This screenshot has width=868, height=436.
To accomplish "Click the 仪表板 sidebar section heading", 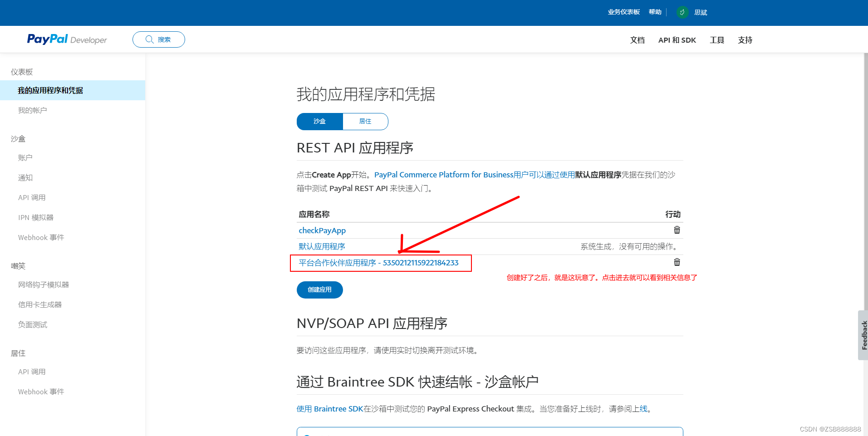I will (x=22, y=72).
